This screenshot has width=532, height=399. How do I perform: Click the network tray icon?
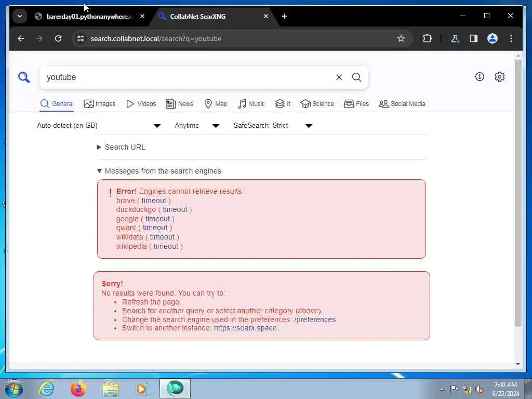pos(467,390)
